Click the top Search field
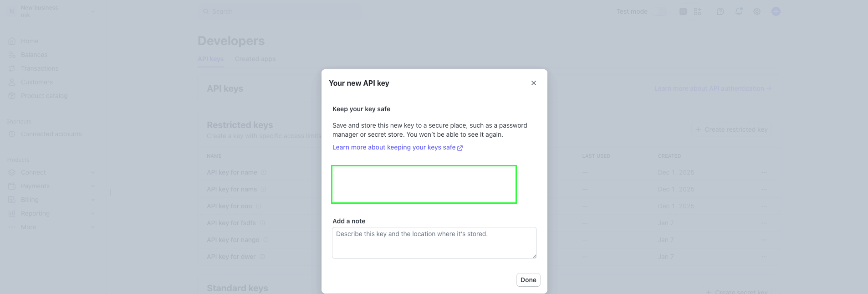868x294 pixels. (279, 11)
